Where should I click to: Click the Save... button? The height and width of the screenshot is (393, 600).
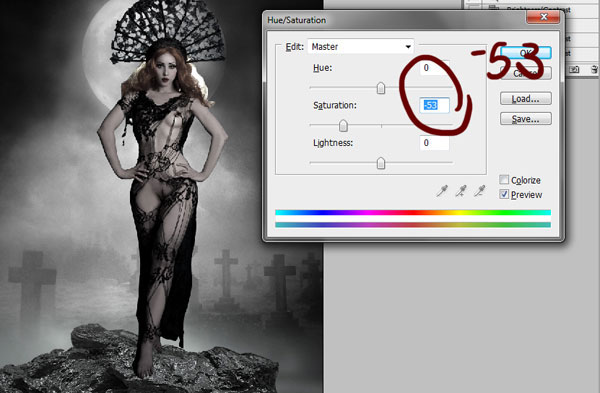(526, 119)
